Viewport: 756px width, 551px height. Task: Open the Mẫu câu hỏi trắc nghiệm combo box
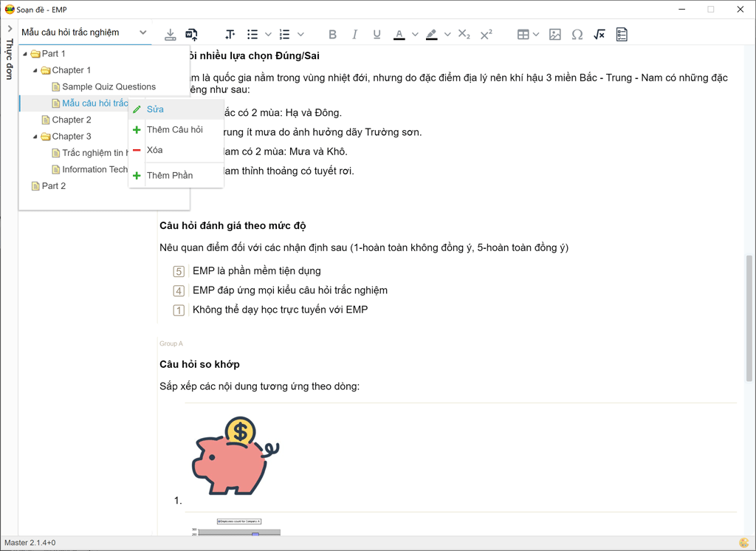85,32
